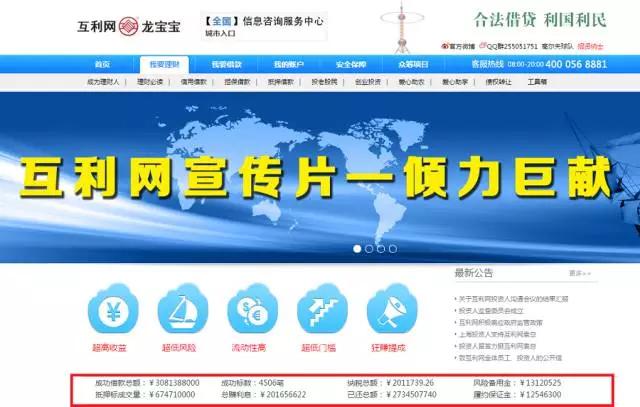Click the ¥674710000 value
The image size is (640, 407).
pyautogui.click(x=172, y=395)
